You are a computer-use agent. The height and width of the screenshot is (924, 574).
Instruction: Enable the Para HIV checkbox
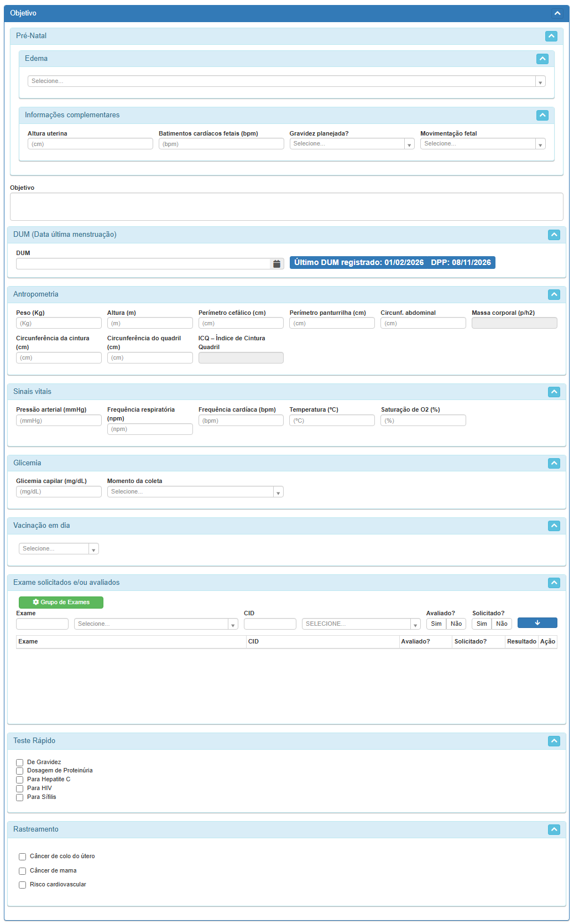(x=20, y=788)
